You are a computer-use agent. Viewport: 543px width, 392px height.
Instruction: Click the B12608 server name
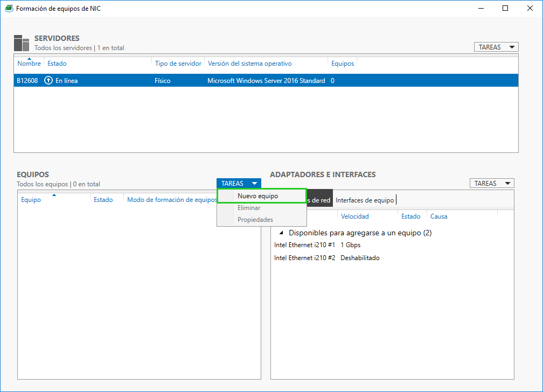pos(27,81)
